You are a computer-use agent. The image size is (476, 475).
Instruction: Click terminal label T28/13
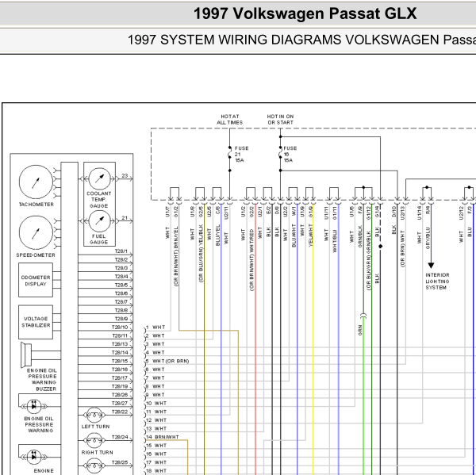pyautogui.click(x=120, y=344)
